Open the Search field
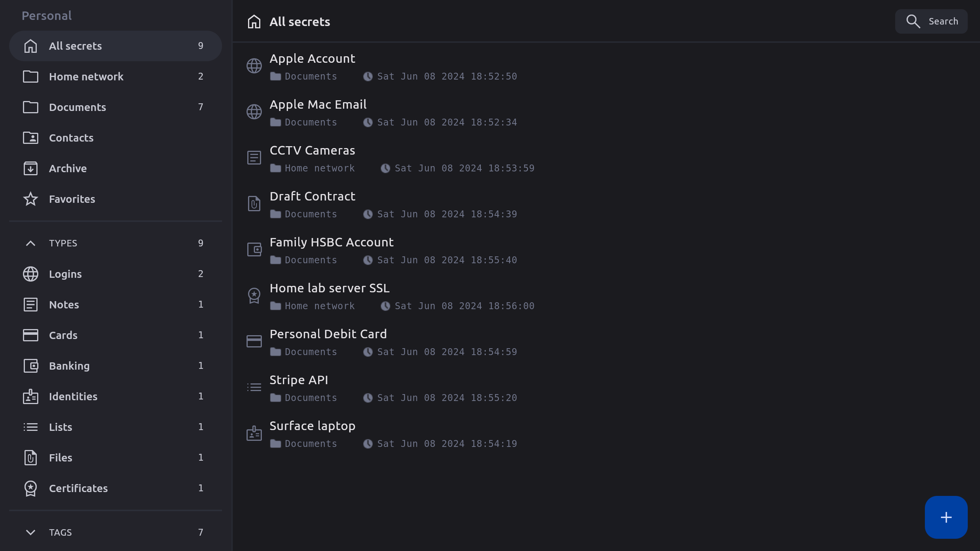980x551 pixels. pos(931,21)
